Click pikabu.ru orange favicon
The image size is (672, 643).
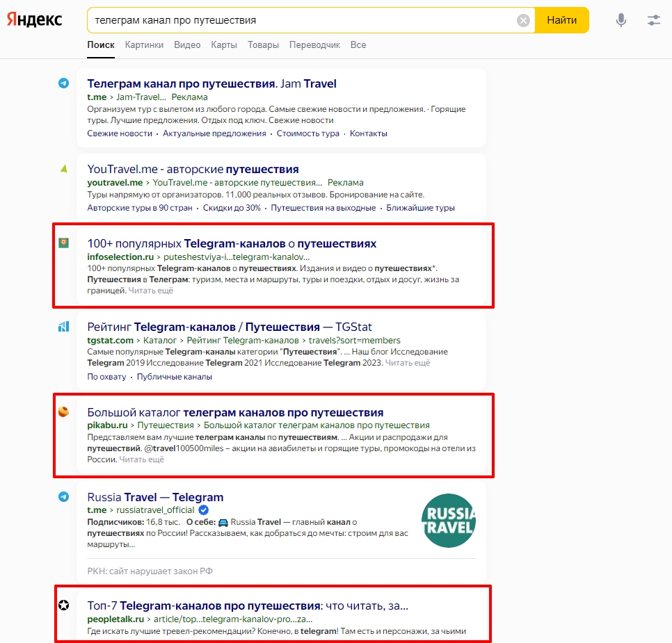tap(63, 412)
